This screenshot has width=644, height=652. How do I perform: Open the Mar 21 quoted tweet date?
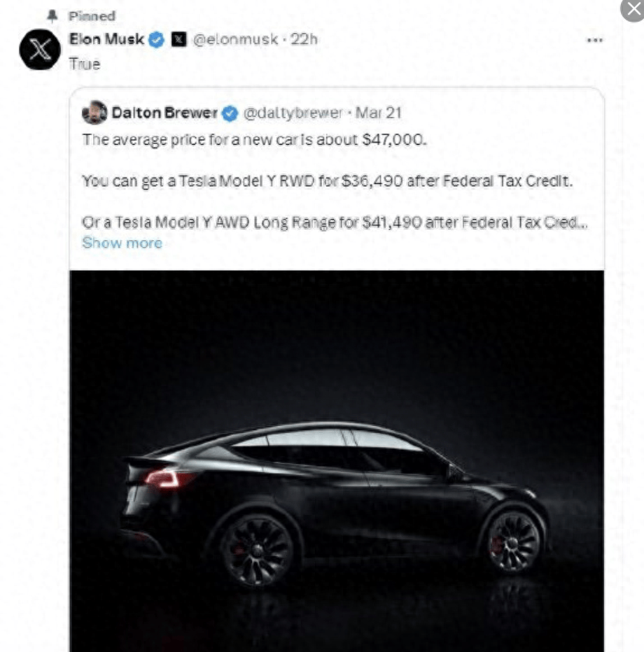378,113
